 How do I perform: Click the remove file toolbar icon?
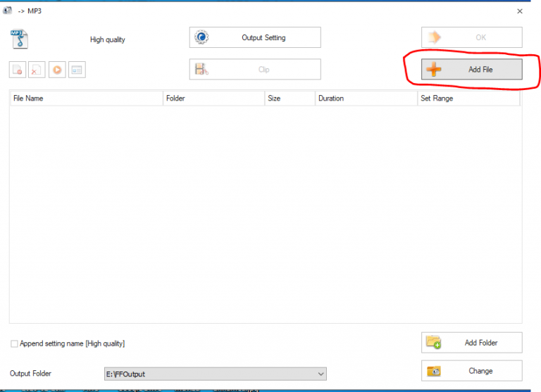[17, 70]
